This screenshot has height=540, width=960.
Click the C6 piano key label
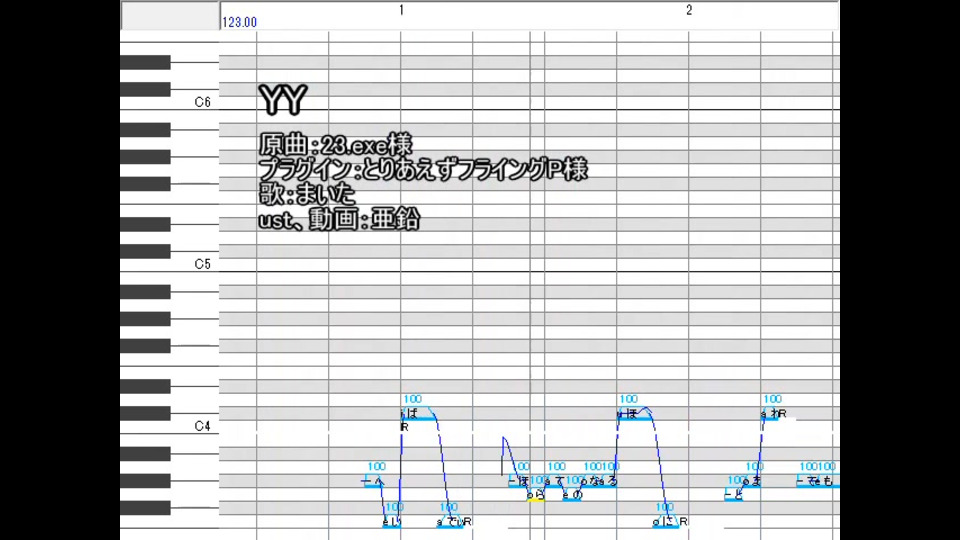coord(203,102)
